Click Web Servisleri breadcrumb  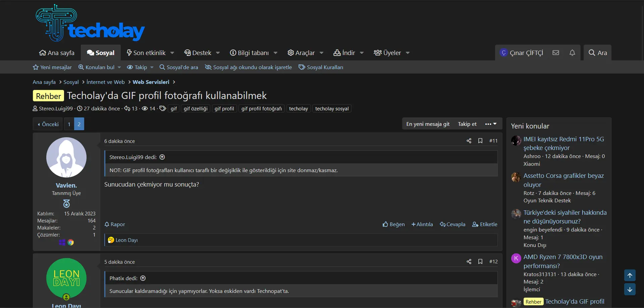point(151,82)
